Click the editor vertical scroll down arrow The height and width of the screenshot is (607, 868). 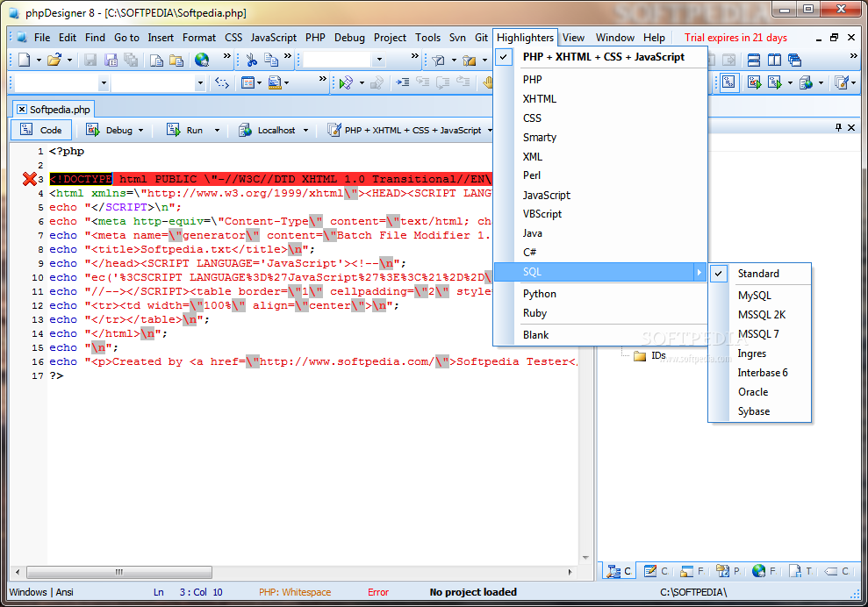pyautogui.click(x=585, y=558)
